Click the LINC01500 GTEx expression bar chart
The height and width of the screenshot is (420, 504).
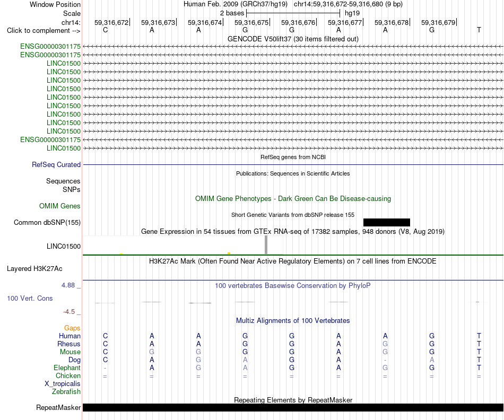click(x=183, y=245)
